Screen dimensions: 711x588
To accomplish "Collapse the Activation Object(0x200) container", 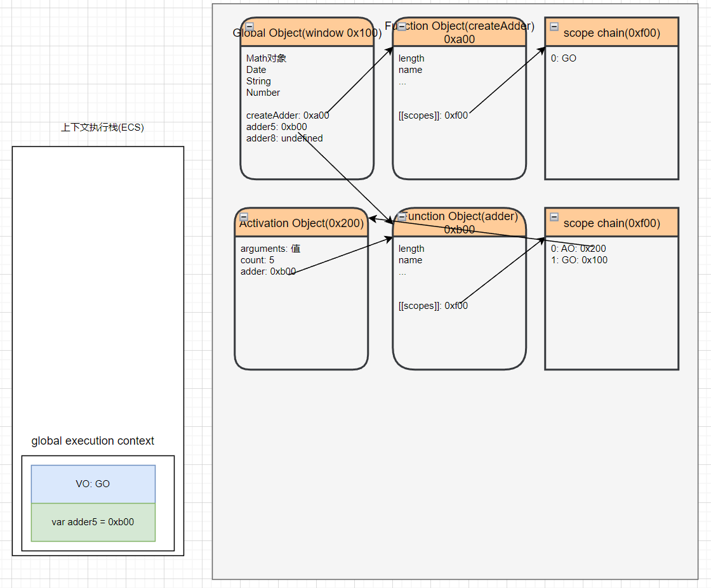I will pyautogui.click(x=244, y=217).
